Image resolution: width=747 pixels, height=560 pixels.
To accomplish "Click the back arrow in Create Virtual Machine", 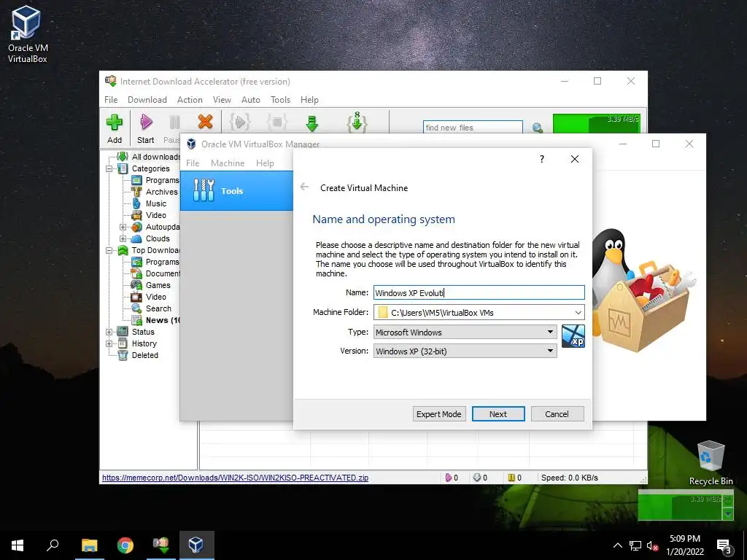I will coord(304,187).
